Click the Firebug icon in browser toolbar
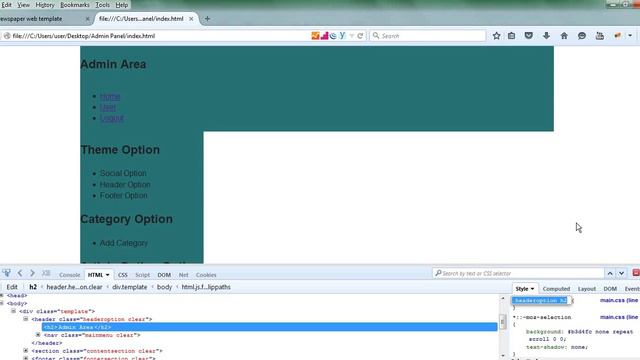This screenshot has height=360, width=640. 618,36
